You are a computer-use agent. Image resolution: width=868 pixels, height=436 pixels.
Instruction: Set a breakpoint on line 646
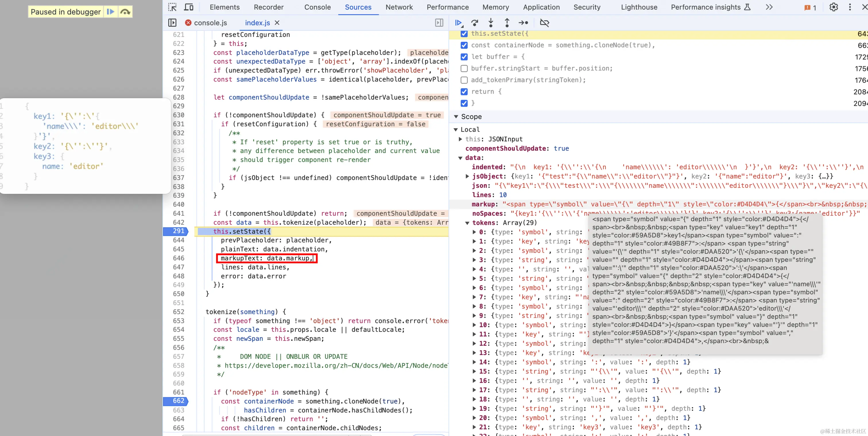pos(179,258)
